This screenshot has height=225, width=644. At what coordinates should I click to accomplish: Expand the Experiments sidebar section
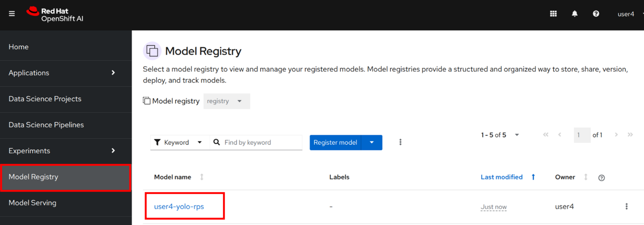click(66, 151)
